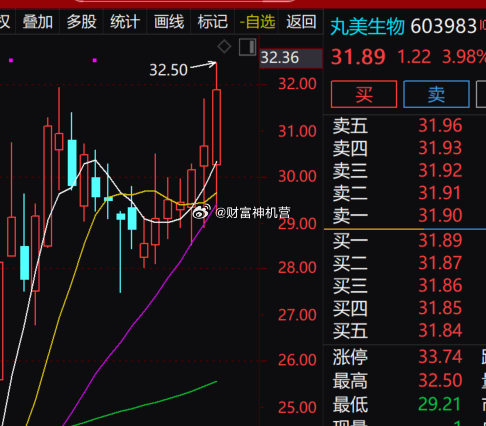Open the 多股 multi-stock view
The image size is (486, 426).
click(81, 22)
